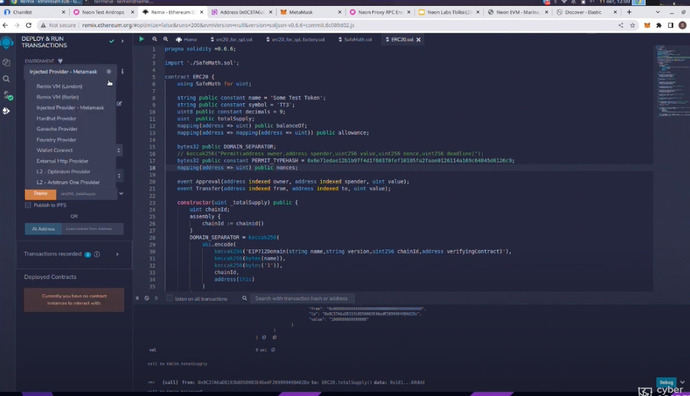The width and height of the screenshot is (690, 396).
Task: Click browser back arrow
Action: (5, 26)
